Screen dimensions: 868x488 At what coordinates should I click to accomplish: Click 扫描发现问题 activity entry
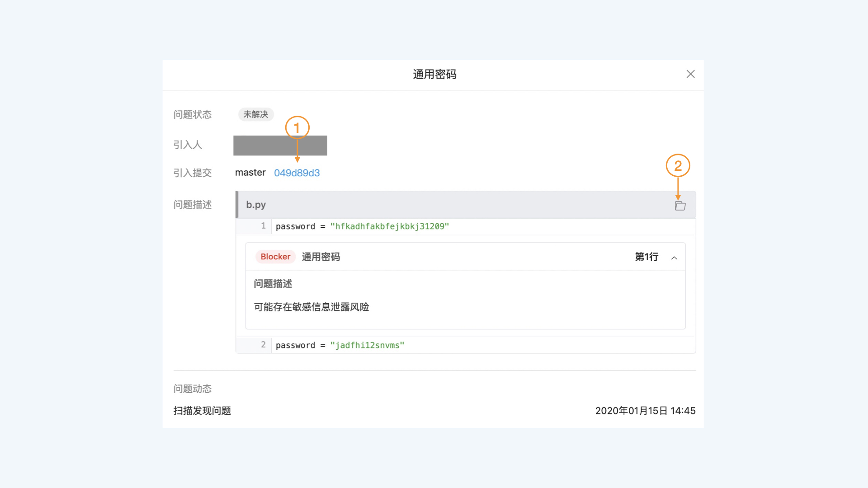coord(202,411)
